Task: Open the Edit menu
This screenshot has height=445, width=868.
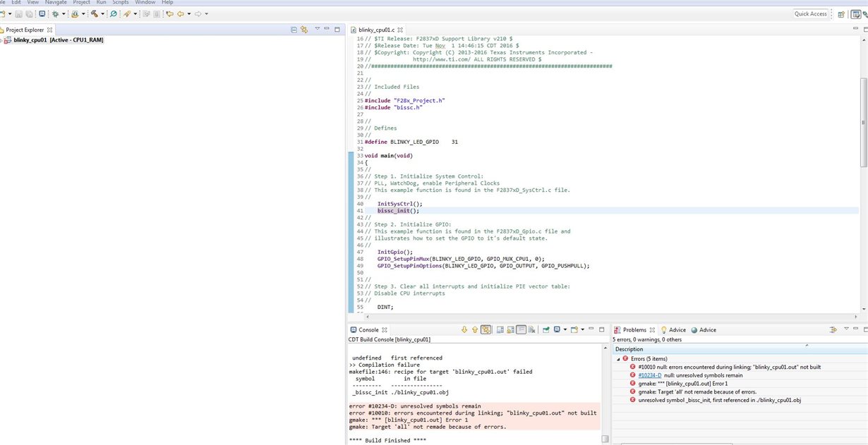Action: coord(16,3)
